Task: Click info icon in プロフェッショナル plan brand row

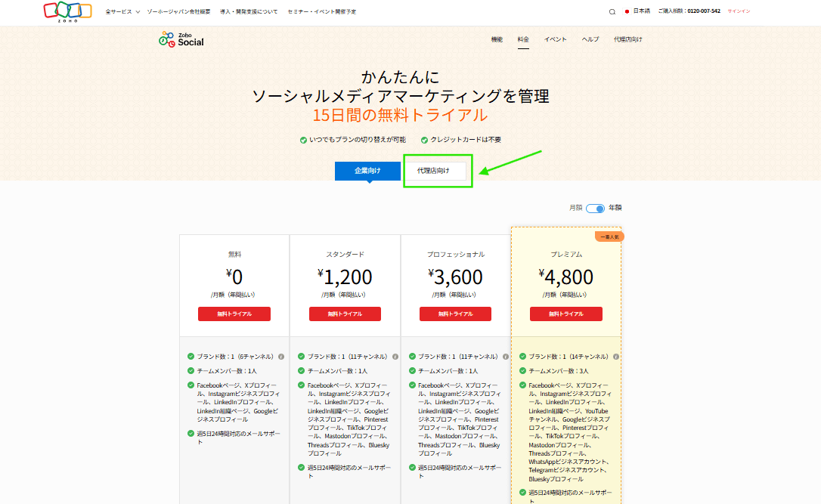Action: pyautogui.click(x=502, y=357)
